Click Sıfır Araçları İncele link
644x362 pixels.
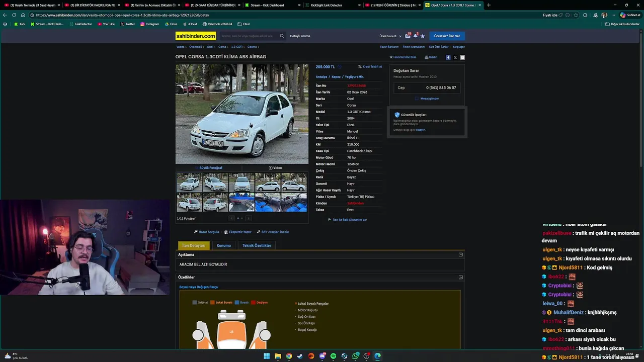point(273,232)
